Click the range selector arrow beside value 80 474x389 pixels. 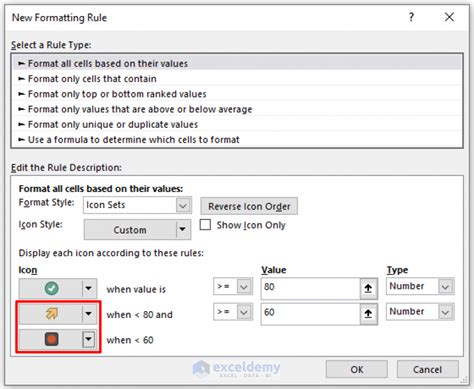pyautogui.click(x=368, y=288)
